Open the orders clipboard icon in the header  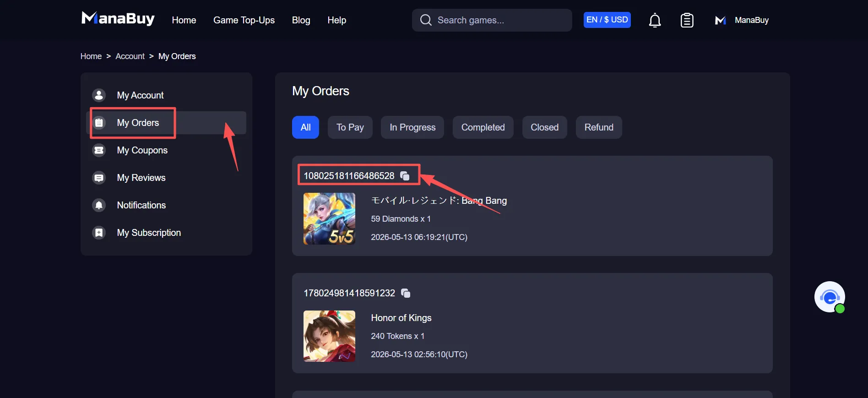(687, 20)
